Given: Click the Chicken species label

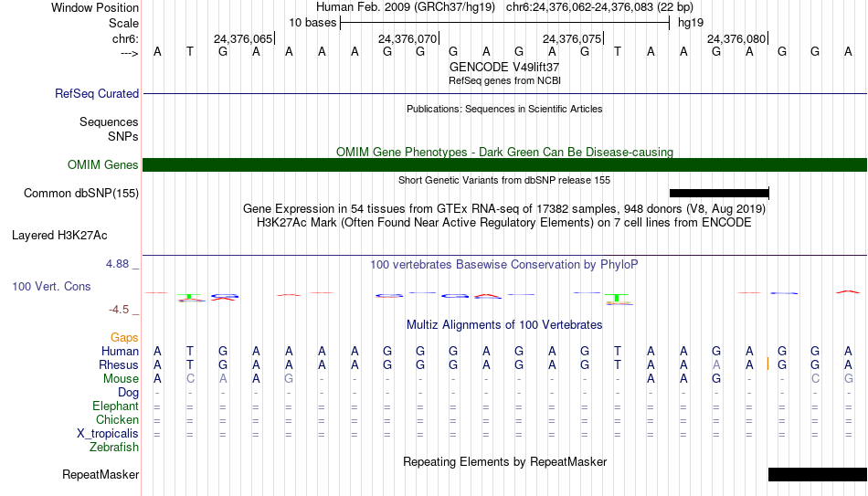Looking at the screenshot, I should 117,420.
